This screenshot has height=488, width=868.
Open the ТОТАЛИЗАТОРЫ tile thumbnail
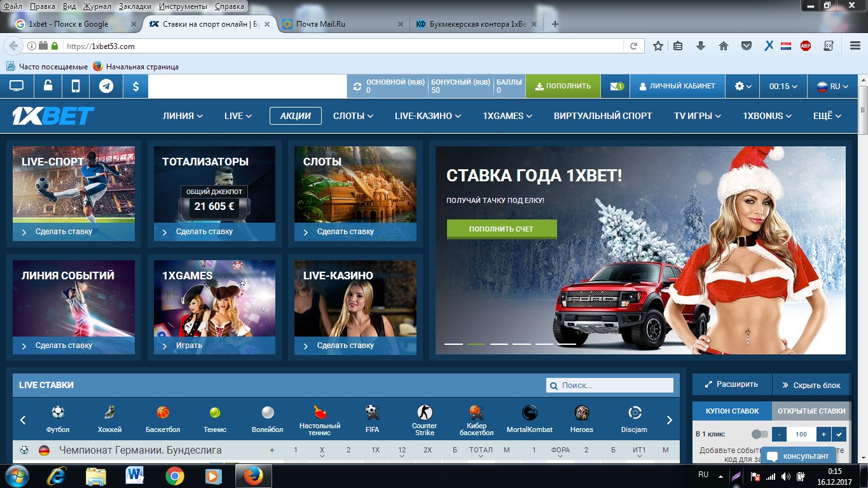[214, 193]
